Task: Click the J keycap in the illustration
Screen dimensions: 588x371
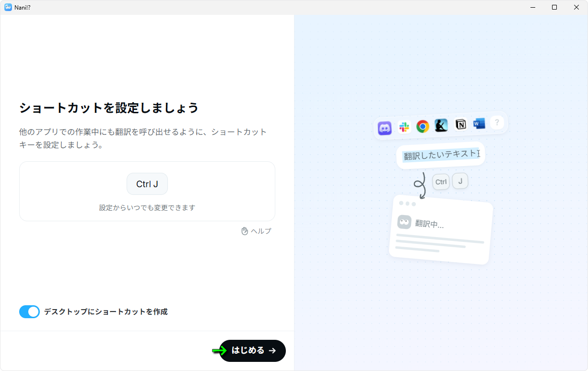Action: coord(460,181)
